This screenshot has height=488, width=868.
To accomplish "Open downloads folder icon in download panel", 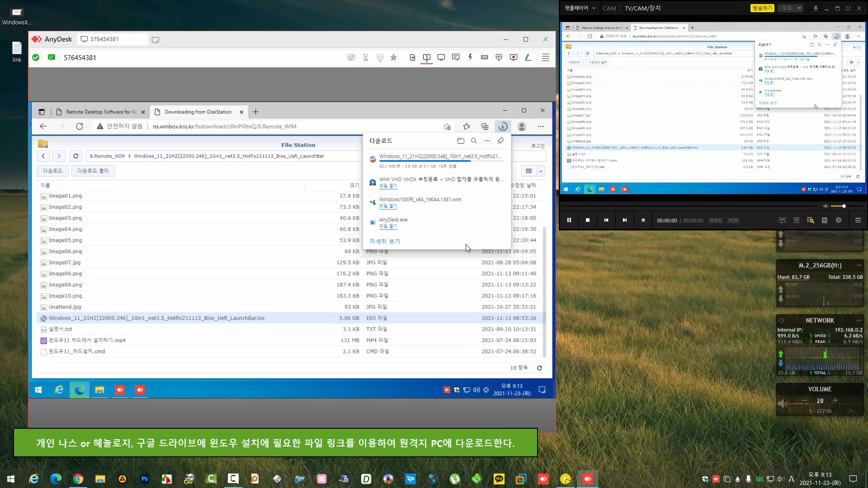I will [461, 141].
